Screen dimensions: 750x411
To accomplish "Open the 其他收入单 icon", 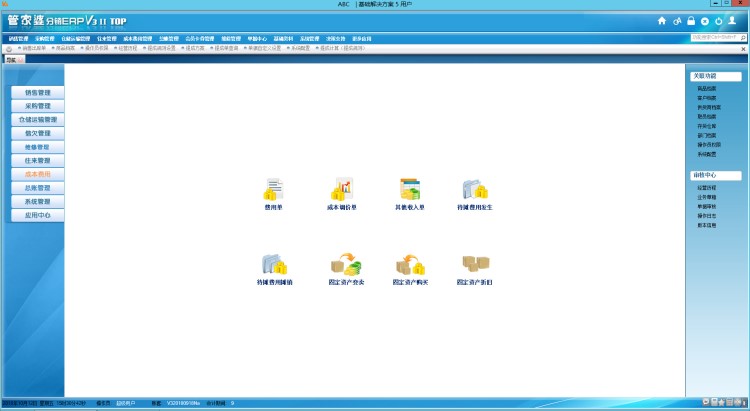I will (x=410, y=189).
